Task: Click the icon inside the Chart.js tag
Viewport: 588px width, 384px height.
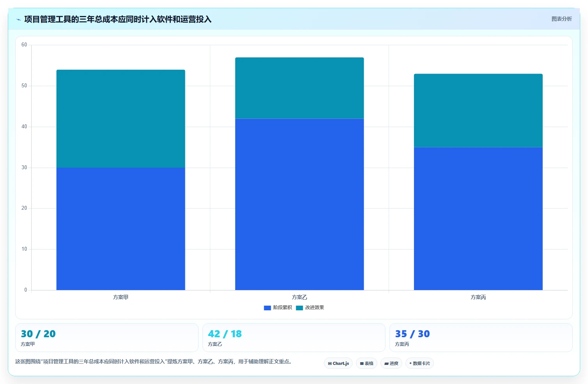Action: [330, 364]
